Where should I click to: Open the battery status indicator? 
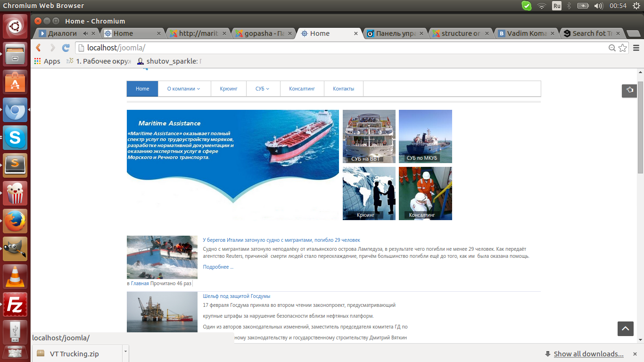(583, 6)
